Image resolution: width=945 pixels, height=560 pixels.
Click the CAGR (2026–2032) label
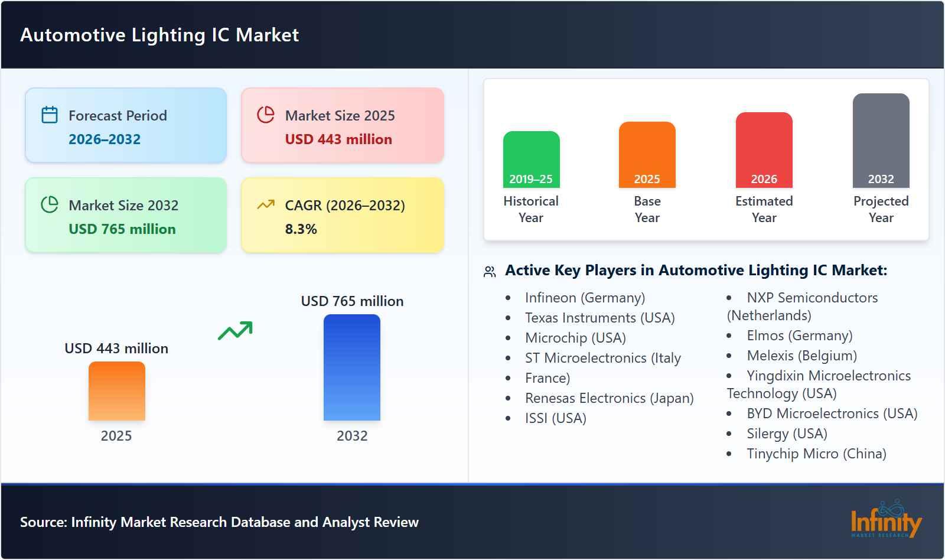[345, 205]
